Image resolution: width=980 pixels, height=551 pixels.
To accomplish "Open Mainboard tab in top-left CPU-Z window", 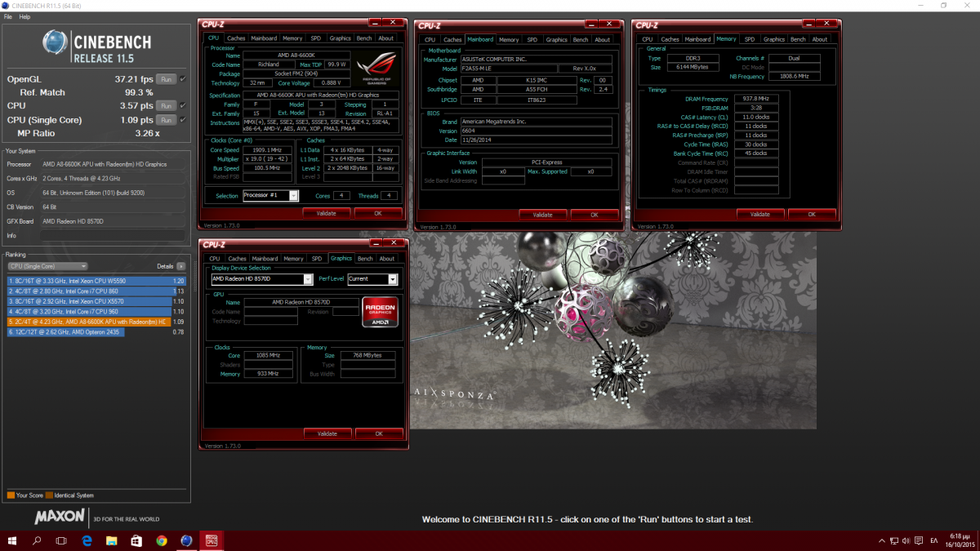I will click(x=264, y=38).
